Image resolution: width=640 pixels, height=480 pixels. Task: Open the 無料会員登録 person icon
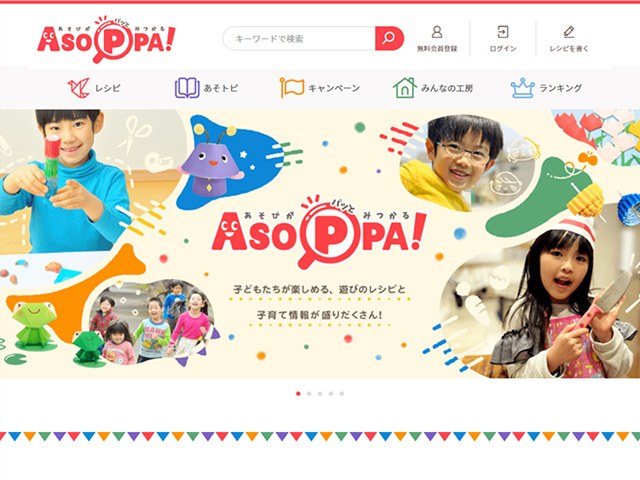[437, 32]
